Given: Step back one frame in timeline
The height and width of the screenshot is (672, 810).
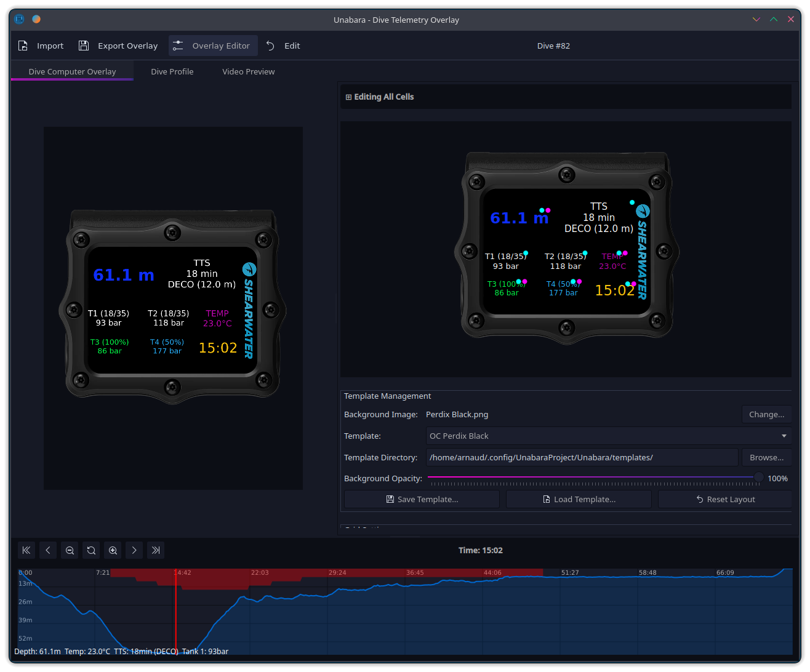Looking at the screenshot, I should pos(48,550).
